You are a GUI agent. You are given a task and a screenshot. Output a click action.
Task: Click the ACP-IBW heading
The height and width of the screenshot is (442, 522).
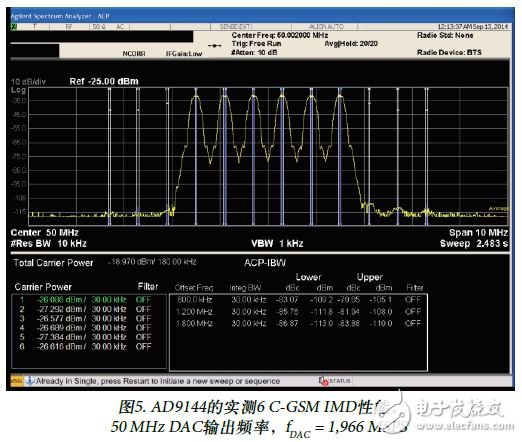(x=265, y=263)
